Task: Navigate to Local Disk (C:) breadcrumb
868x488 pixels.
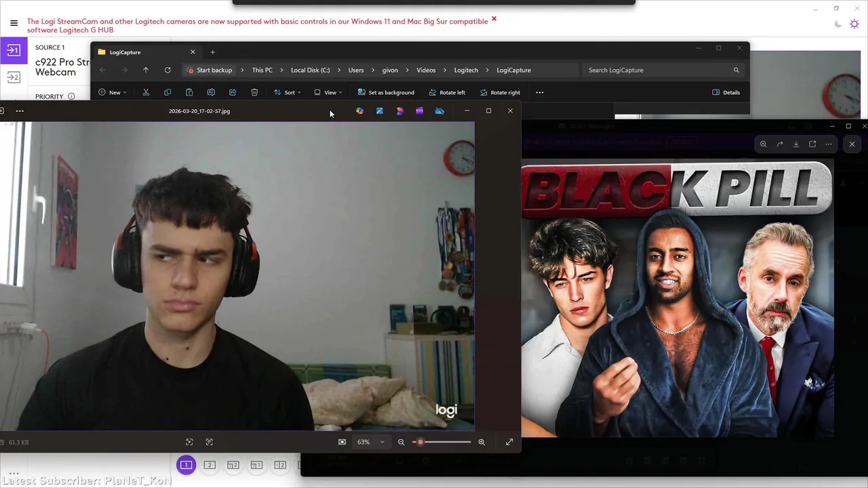Action: [x=311, y=70]
